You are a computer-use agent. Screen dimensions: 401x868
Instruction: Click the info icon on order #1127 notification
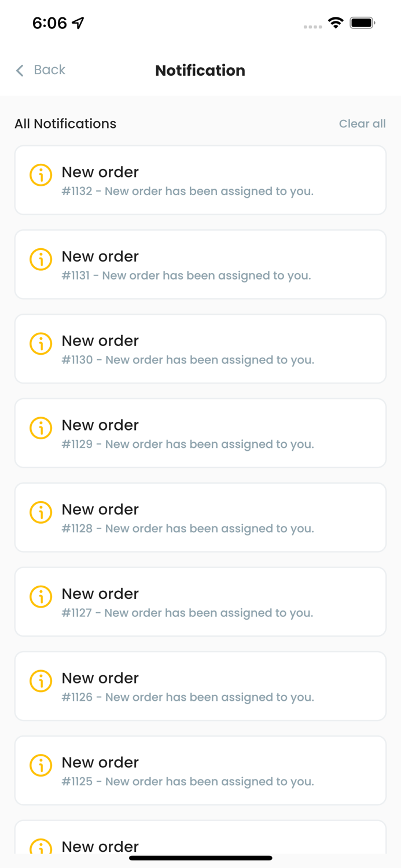(x=41, y=597)
